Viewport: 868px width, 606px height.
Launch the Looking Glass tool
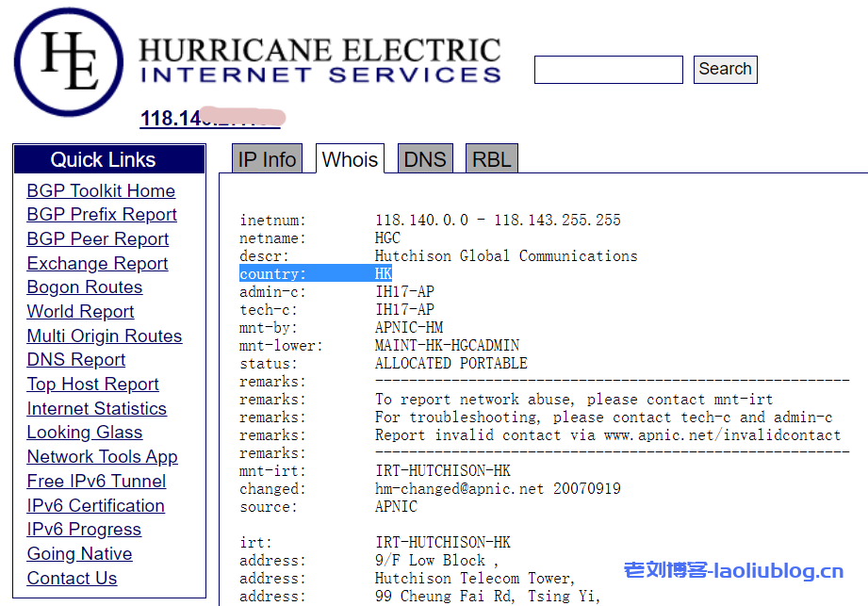[84, 432]
